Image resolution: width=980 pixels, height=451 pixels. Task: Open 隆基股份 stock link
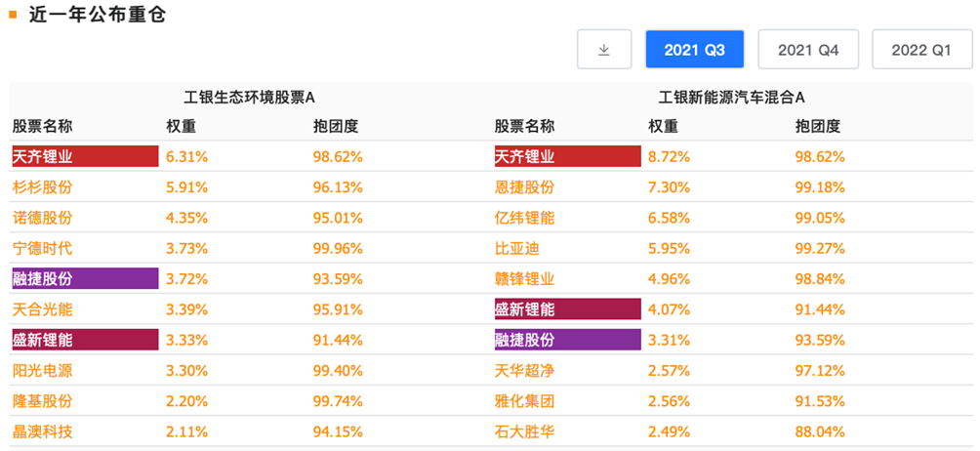click(42, 401)
